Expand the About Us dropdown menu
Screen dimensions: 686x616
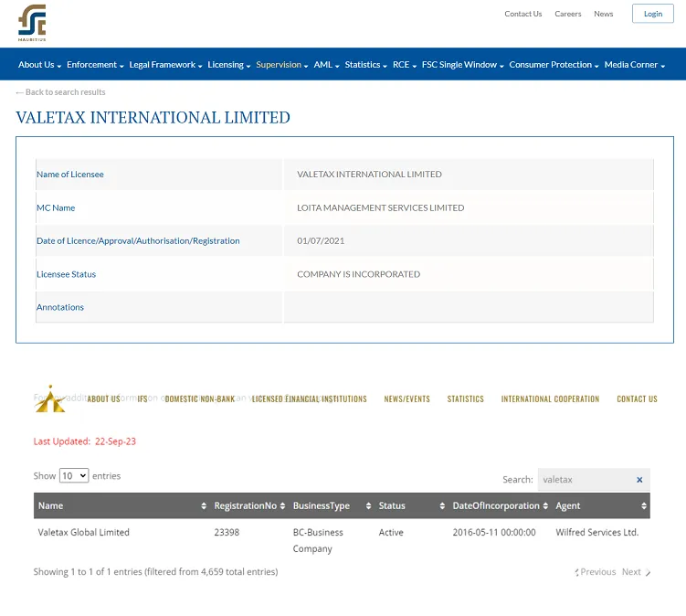[39, 65]
